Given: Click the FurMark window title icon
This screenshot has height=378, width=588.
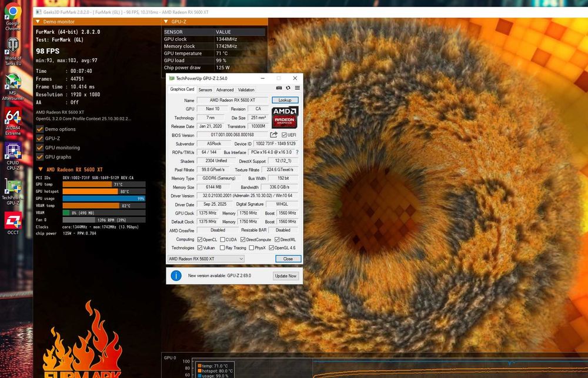Looking at the screenshot, I should coord(38,12).
